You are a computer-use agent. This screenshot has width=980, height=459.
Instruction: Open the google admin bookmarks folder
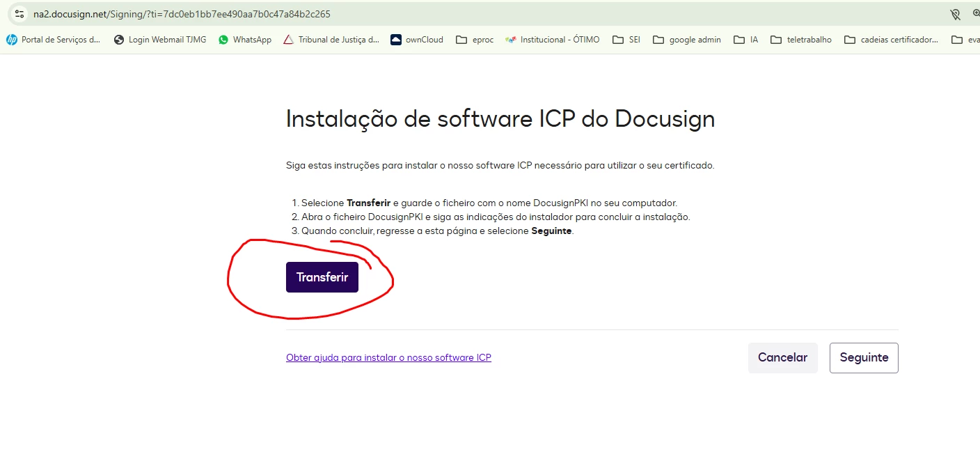(687, 40)
